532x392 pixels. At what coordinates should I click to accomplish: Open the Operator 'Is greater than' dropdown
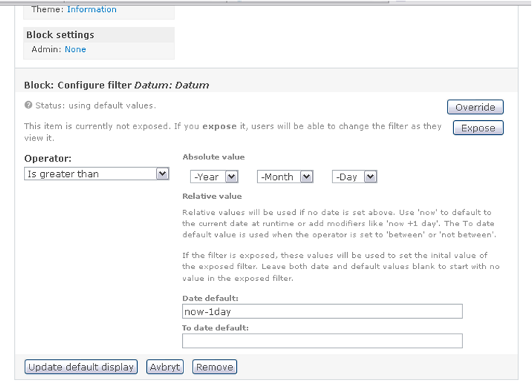click(96, 174)
